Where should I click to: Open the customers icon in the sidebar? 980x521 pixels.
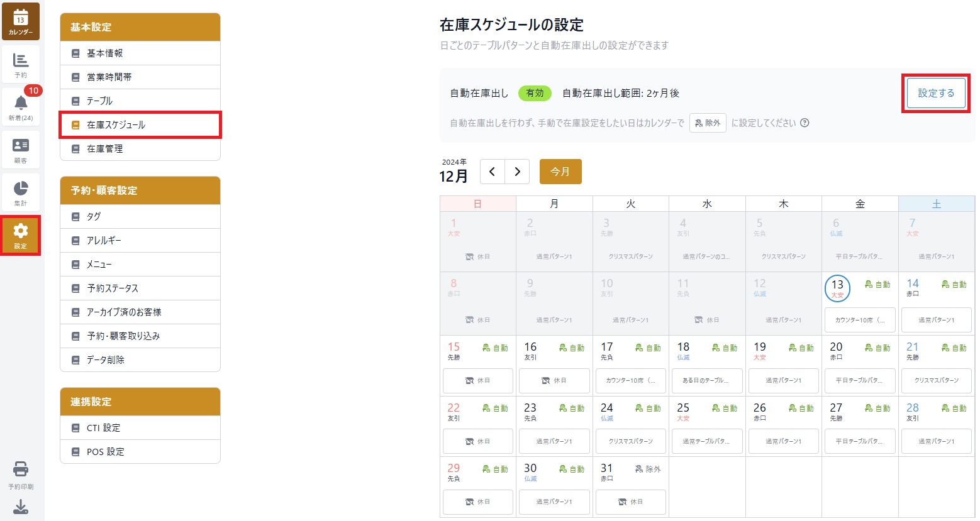pos(21,150)
